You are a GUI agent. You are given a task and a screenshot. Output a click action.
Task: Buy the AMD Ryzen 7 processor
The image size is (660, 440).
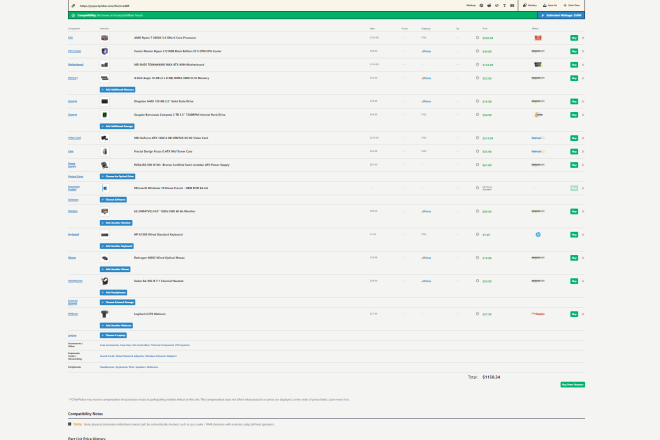(x=574, y=38)
